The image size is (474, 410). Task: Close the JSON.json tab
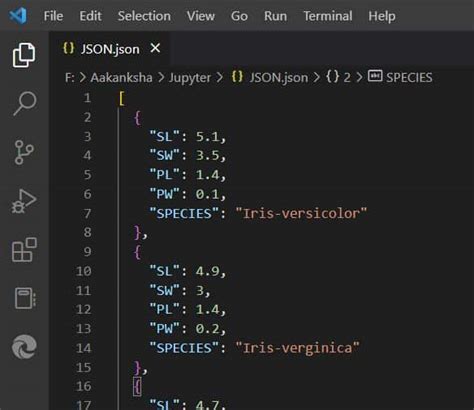pos(155,49)
